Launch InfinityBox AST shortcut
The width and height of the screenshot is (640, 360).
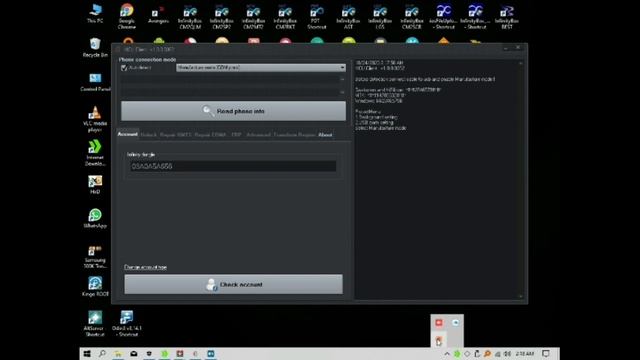coord(348,17)
